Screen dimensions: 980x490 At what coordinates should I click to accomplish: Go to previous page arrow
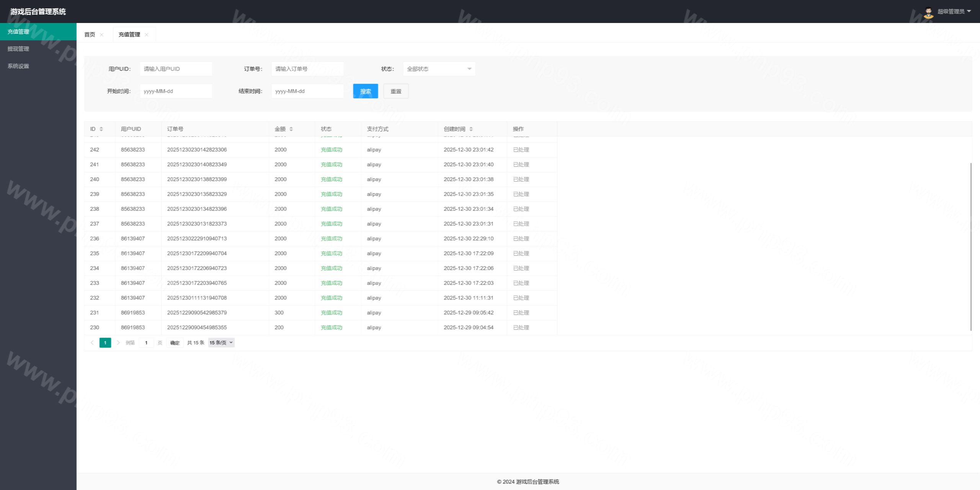[92, 343]
